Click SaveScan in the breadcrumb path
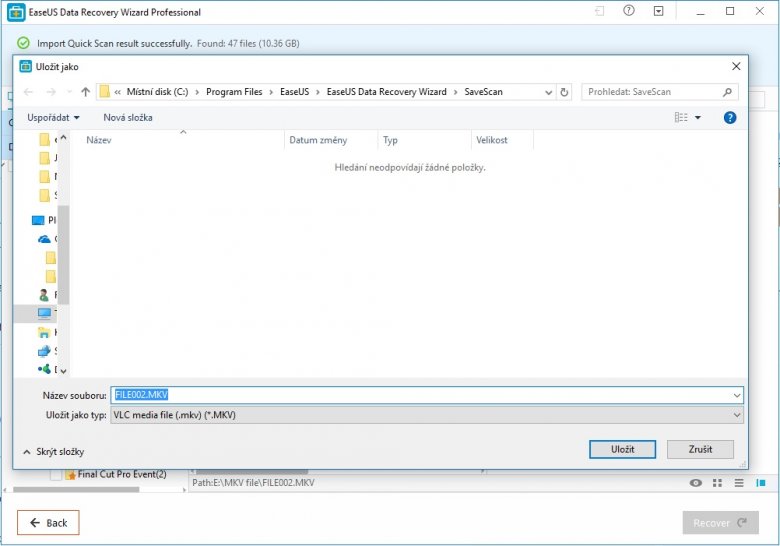 pos(484,92)
